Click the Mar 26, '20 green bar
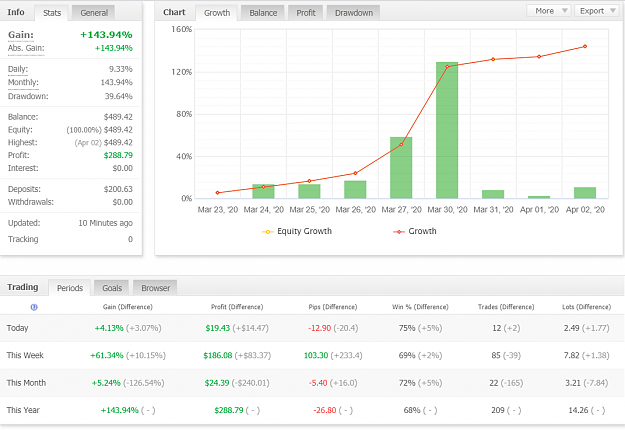Screen dimensions: 625x430 click(355, 189)
